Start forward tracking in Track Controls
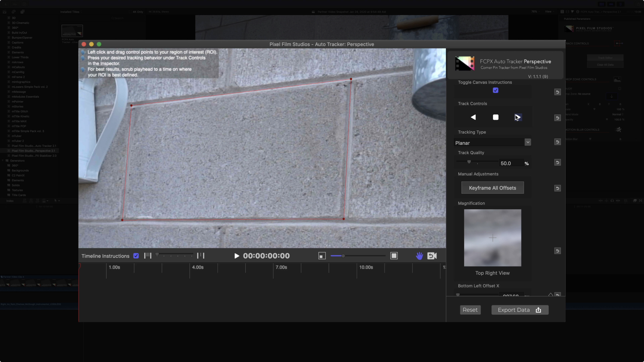This screenshot has height=362, width=644. [x=518, y=117]
